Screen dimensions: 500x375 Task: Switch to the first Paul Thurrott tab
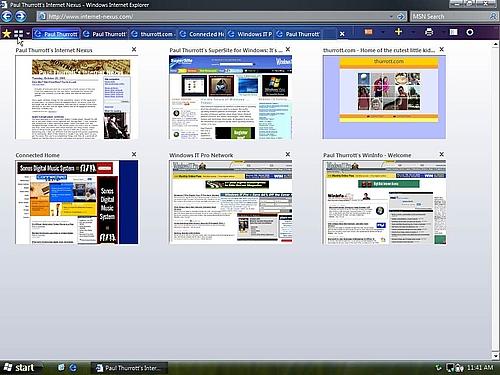point(56,34)
